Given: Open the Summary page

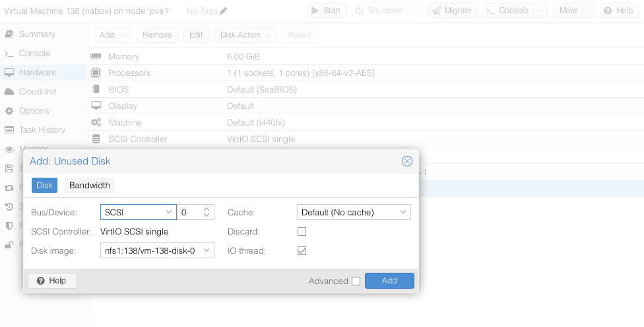Looking at the screenshot, I should (x=37, y=34).
